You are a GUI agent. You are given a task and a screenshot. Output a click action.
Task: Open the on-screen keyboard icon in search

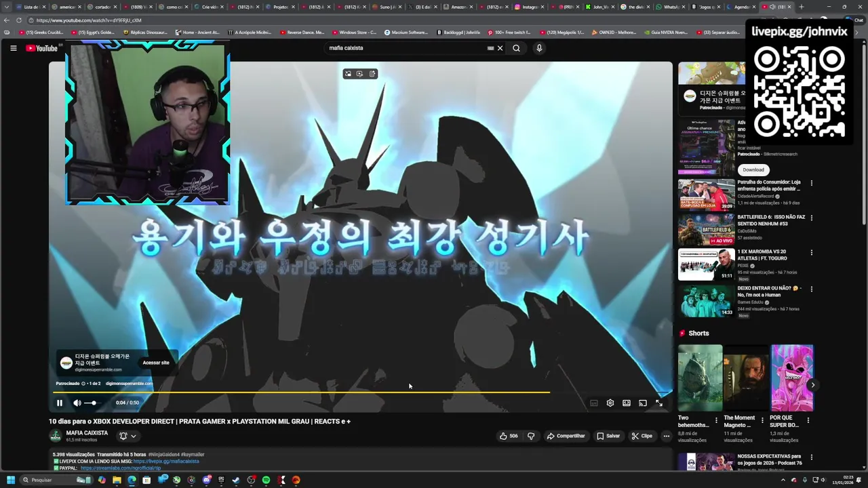click(x=490, y=48)
